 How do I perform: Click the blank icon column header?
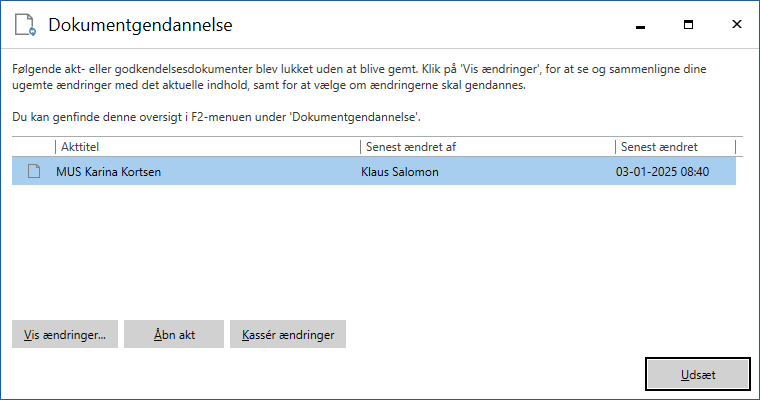coord(33,147)
